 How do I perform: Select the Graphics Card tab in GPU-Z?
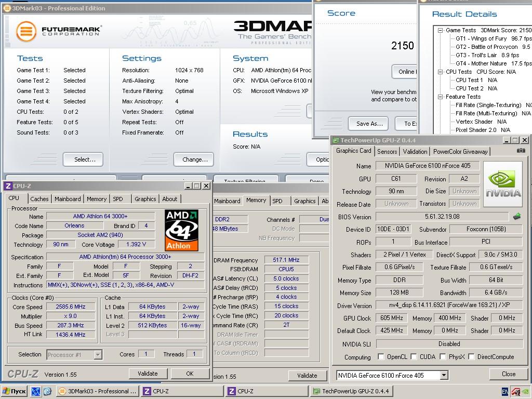click(x=353, y=151)
